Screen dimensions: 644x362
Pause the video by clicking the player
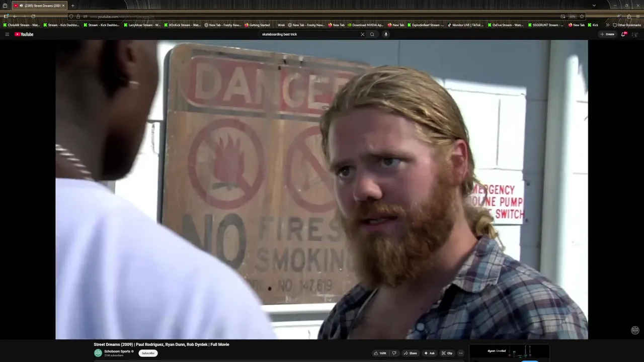pos(321,190)
